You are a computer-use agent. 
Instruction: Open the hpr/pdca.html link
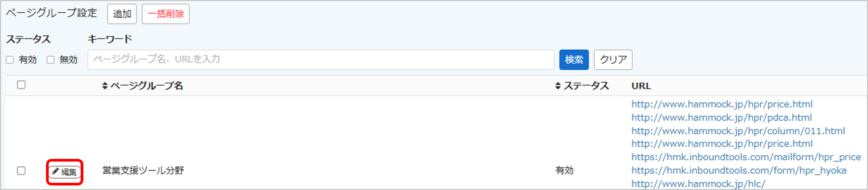click(x=722, y=118)
